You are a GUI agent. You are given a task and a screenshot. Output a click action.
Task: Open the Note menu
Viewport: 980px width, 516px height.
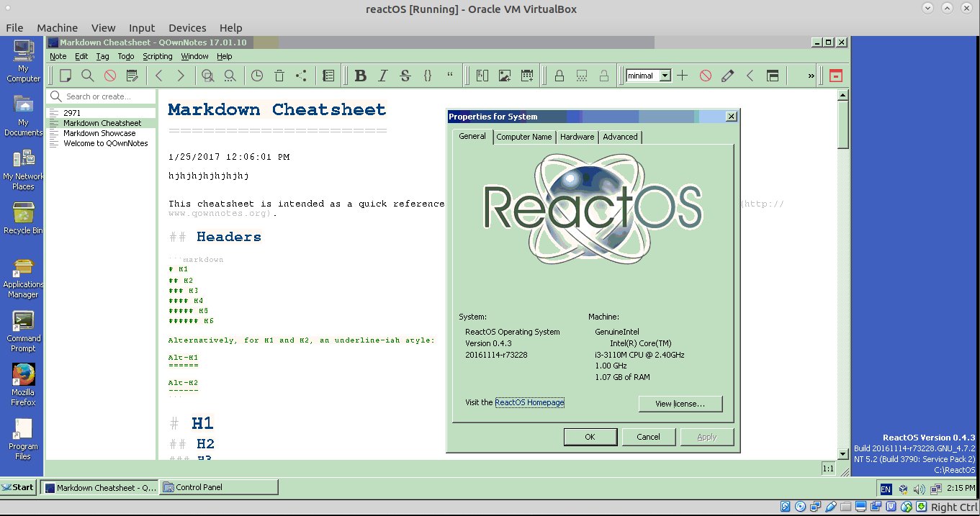pyautogui.click(x=58, y=56)
